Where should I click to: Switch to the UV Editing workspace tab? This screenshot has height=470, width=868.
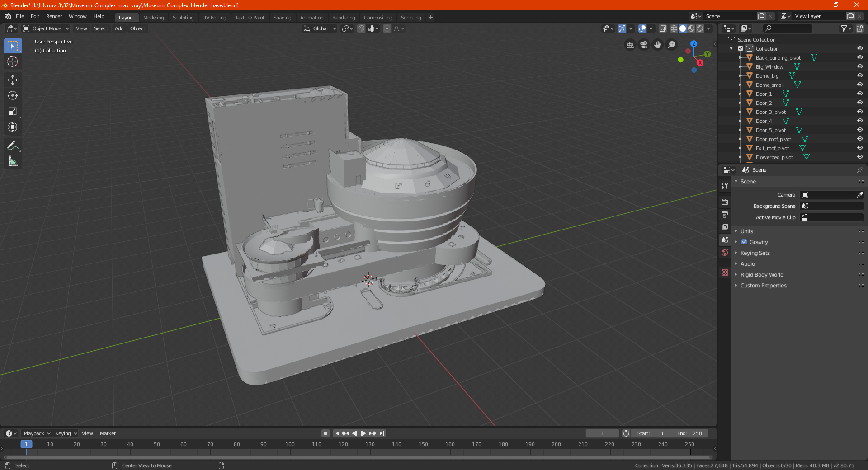click(214, 18)
